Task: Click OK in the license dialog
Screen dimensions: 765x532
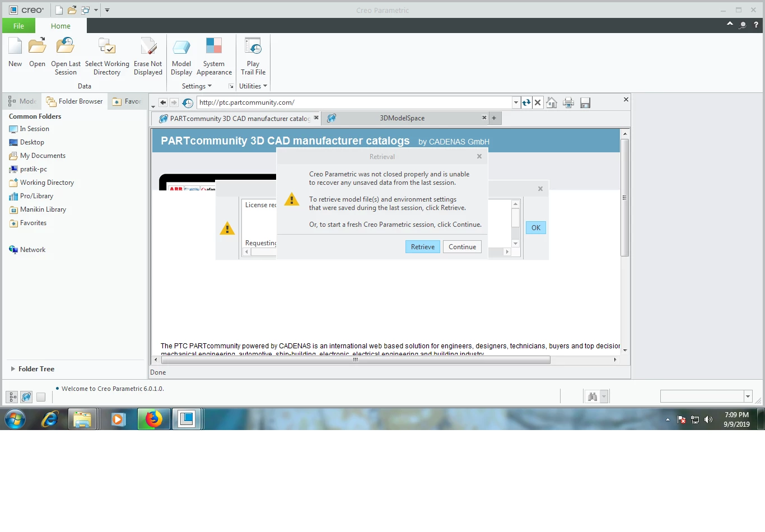Action: (x=536, y=228)
